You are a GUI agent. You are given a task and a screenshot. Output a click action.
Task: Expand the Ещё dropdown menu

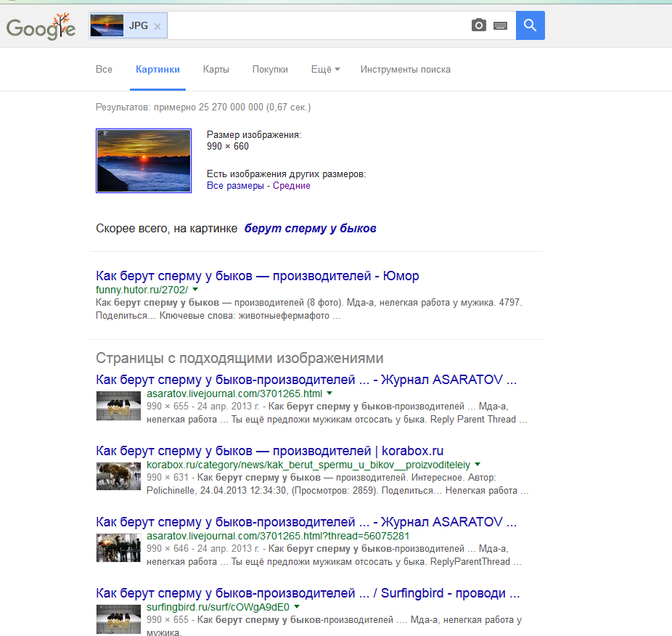click(x=325, y=70)
